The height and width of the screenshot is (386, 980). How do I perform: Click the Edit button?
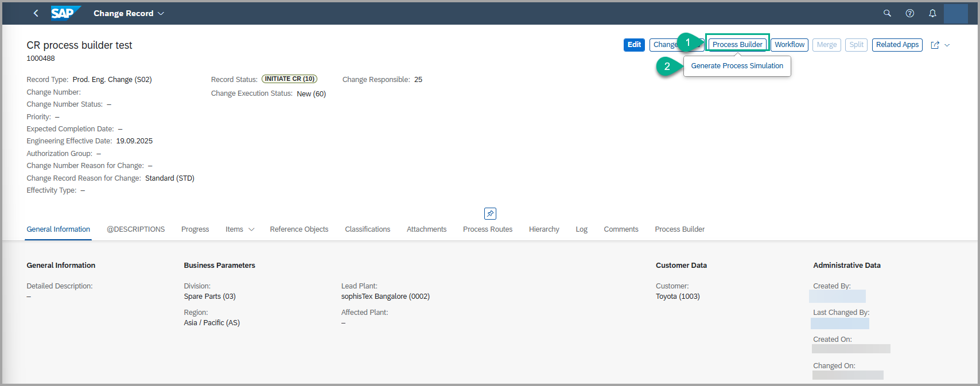[634, 45]
